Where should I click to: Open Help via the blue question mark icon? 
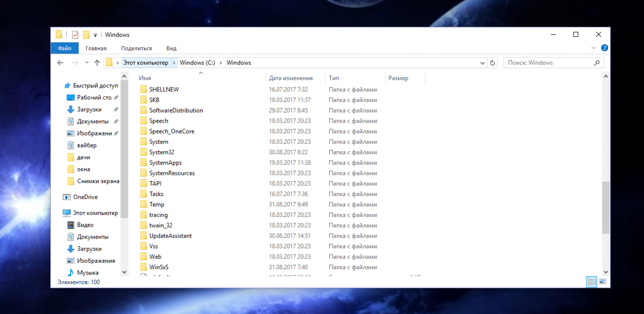point(604,48)
